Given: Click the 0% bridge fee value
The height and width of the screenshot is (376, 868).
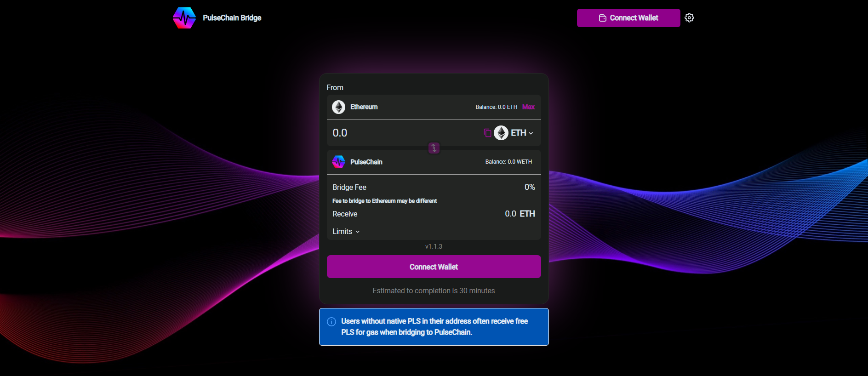Looking at the screenshot, I should (x=530, y=187).
